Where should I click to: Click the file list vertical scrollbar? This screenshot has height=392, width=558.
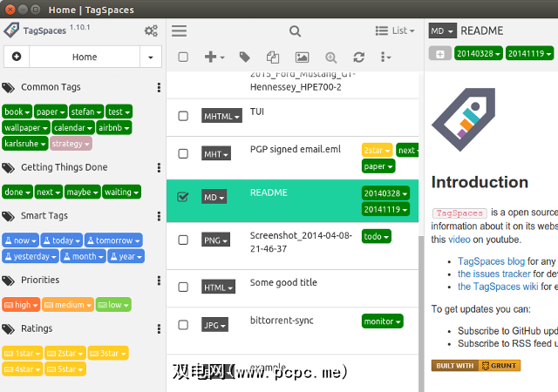pos(421,313)
